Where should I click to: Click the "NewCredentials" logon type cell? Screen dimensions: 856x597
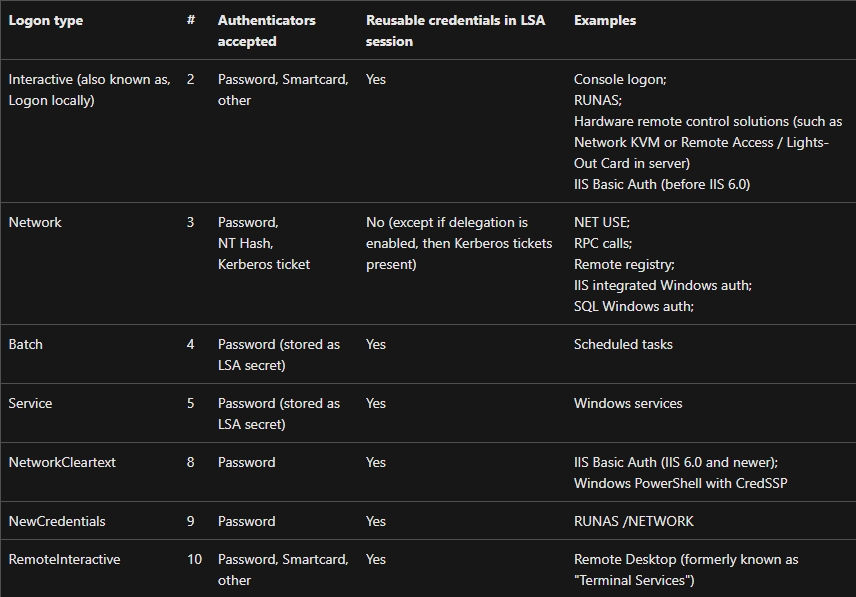pos(57,521)
